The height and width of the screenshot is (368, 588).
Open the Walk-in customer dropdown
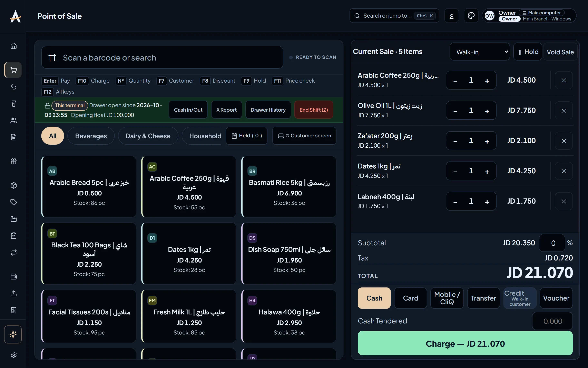pos(480,52)
